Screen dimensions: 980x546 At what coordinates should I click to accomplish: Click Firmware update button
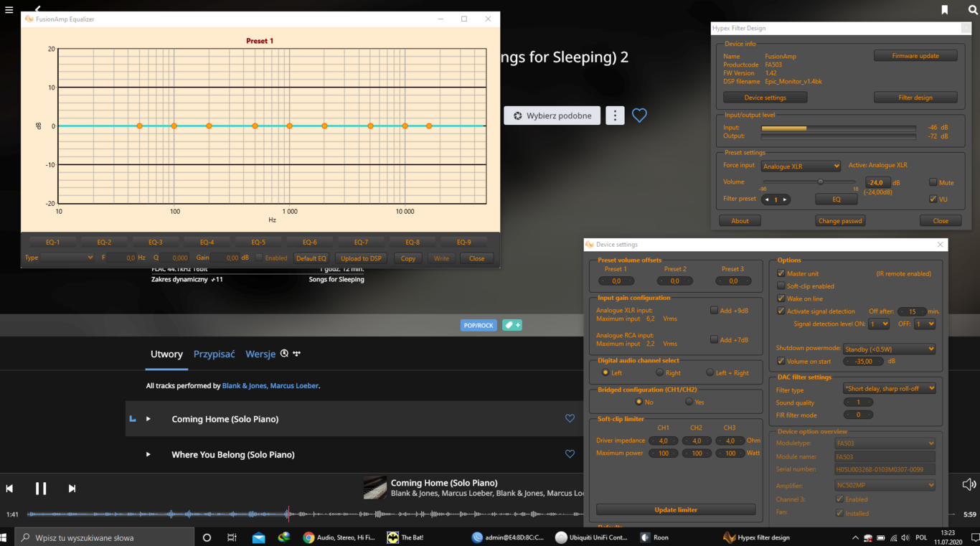coord(915,56)
